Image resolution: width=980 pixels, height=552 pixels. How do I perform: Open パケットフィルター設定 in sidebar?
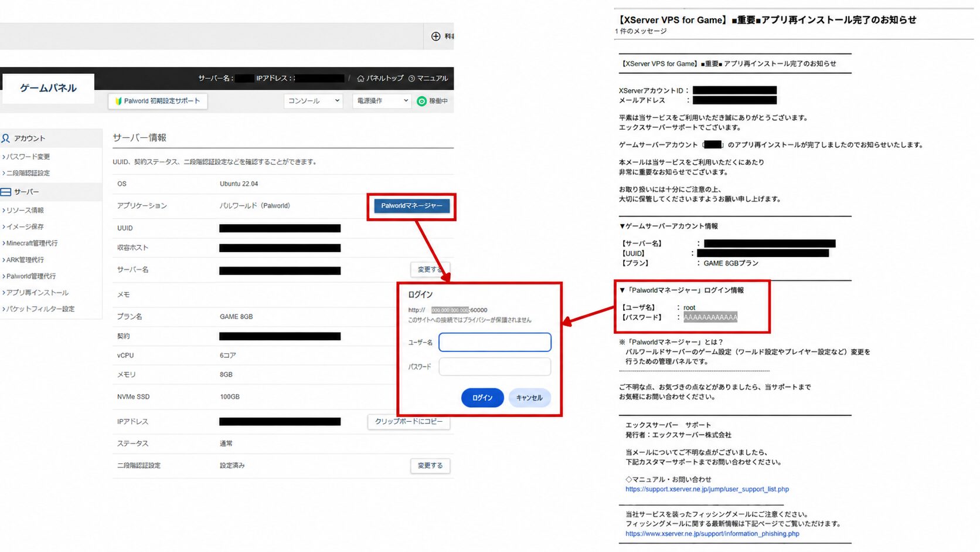point(39,309)
